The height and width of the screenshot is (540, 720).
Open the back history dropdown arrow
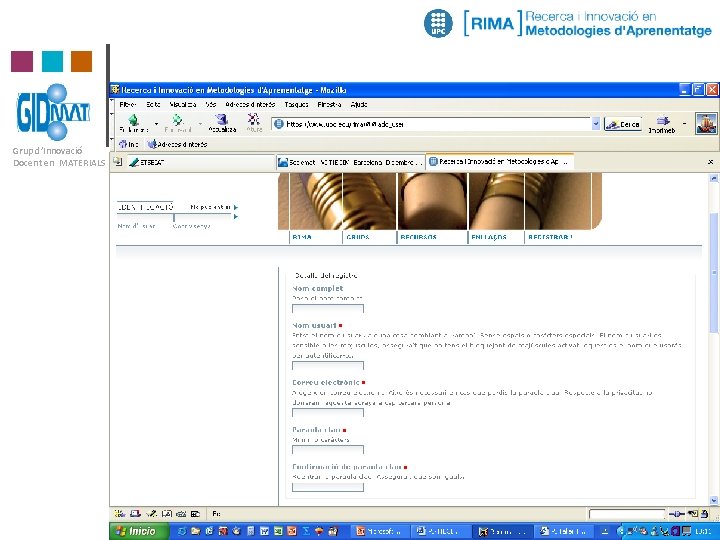click(x=156, y=124)
